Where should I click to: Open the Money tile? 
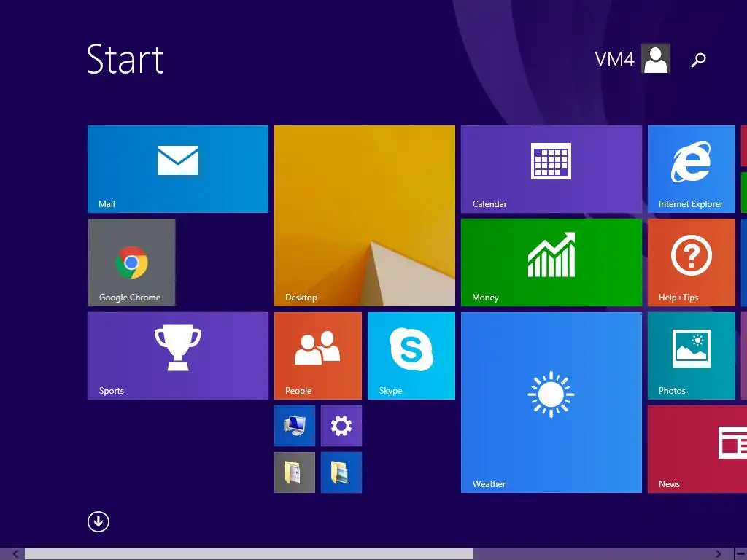tap(551, 262)
